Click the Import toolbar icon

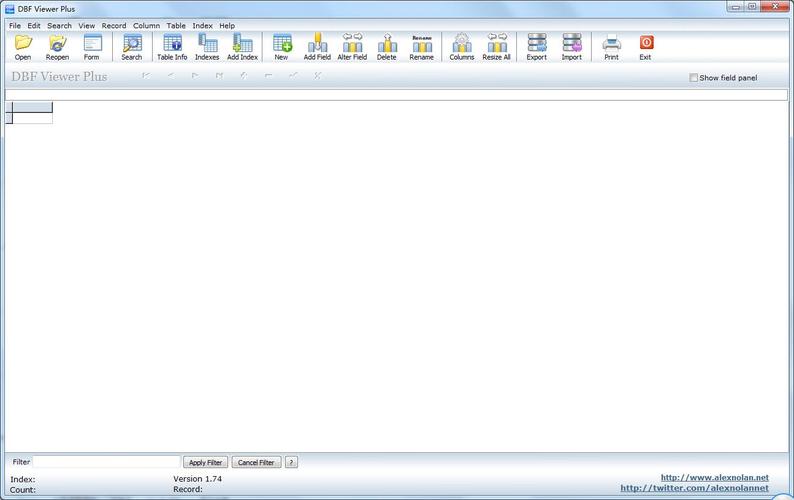tap(571, 45)
